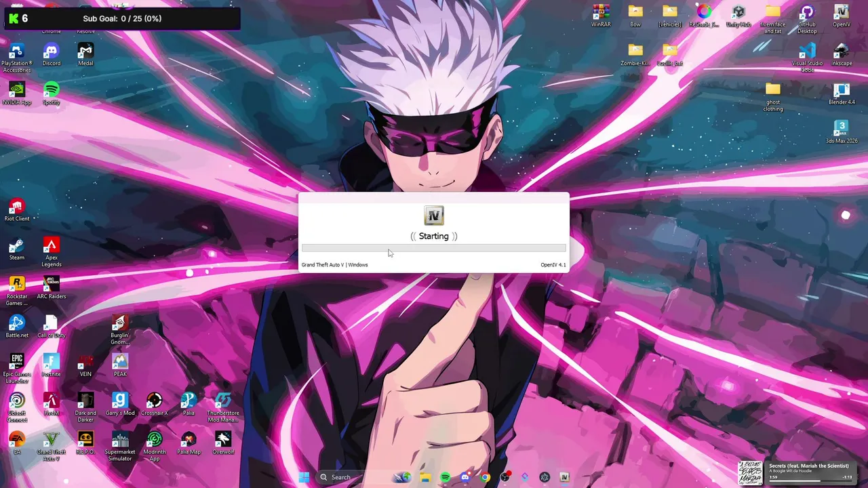Select the PEAK desktop shortcut
This screenshot has height=488, width=868.
pyautogui.click(x=120, y=366)
